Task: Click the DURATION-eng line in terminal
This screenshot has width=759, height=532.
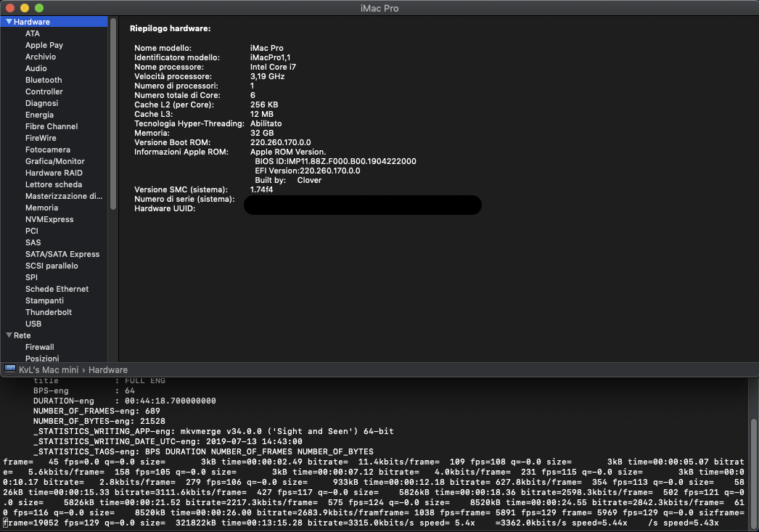Action: pyautogui.click(x=124, y=401)
